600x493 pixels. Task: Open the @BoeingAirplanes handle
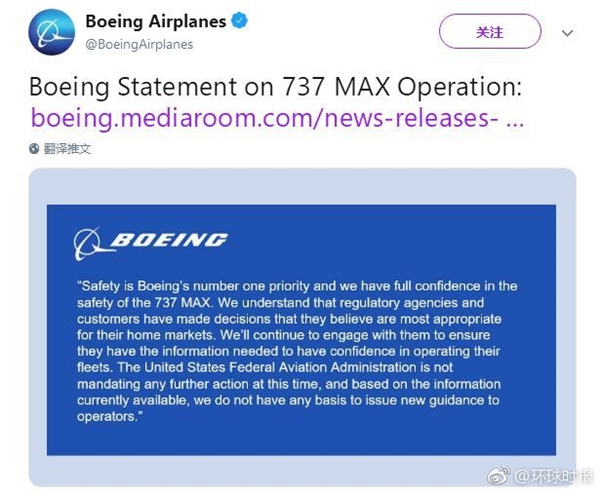pyautogui.click(x=140, y=44)
